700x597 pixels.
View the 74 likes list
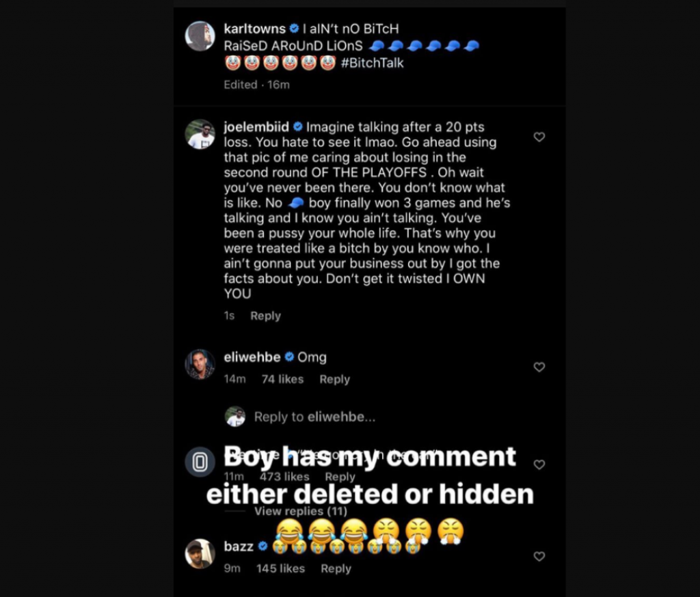[x=282, y=379]
